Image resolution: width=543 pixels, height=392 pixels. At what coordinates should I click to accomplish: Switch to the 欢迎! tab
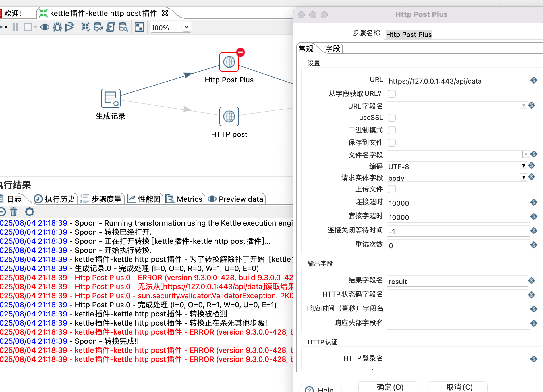pyautogui.click(x=13, y=13)
